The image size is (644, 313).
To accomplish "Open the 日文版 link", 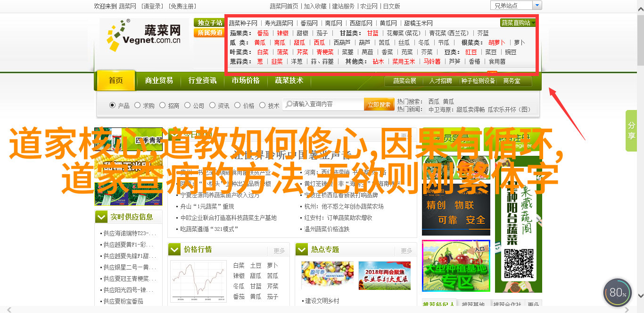I will (392, 6).
